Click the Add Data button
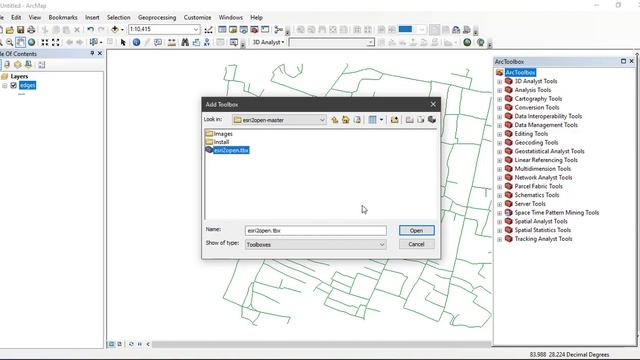The height and width of the screenshot is (360, 640). pos(115,30)
